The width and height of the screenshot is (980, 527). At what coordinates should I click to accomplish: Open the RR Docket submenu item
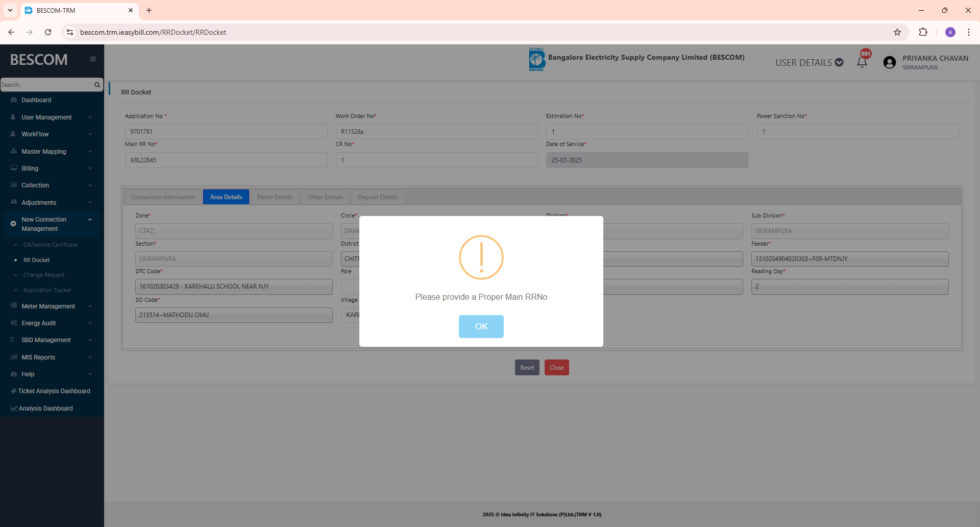point(36,260)
